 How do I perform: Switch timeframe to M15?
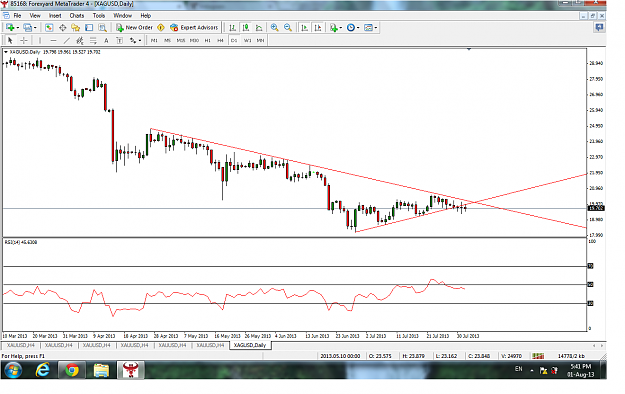(181, 40)
